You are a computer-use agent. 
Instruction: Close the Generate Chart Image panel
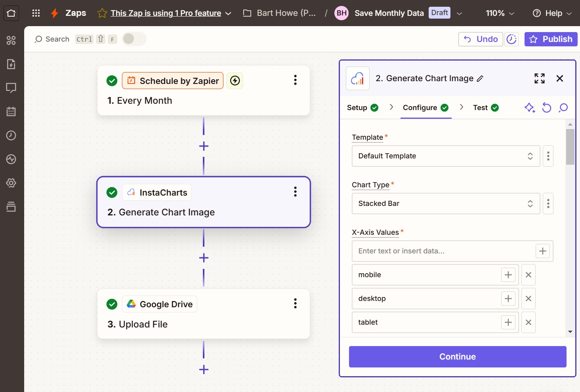pyautogui.click(x=560, y=78)
